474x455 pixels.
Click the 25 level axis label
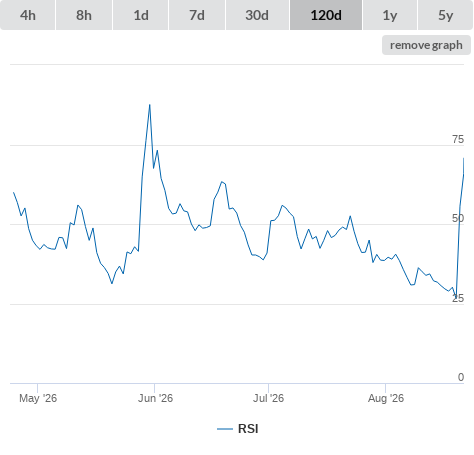coord(458,298)
